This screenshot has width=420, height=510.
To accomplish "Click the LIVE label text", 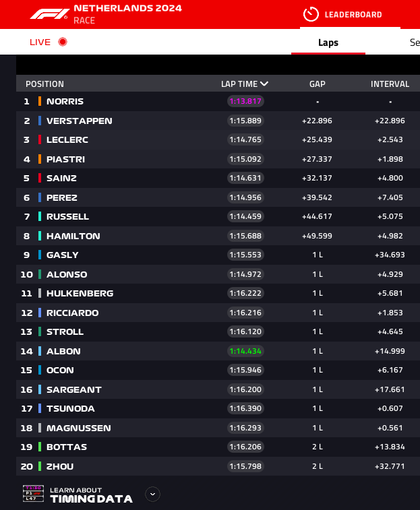I will pyautogui.click(x=40, y=42).
